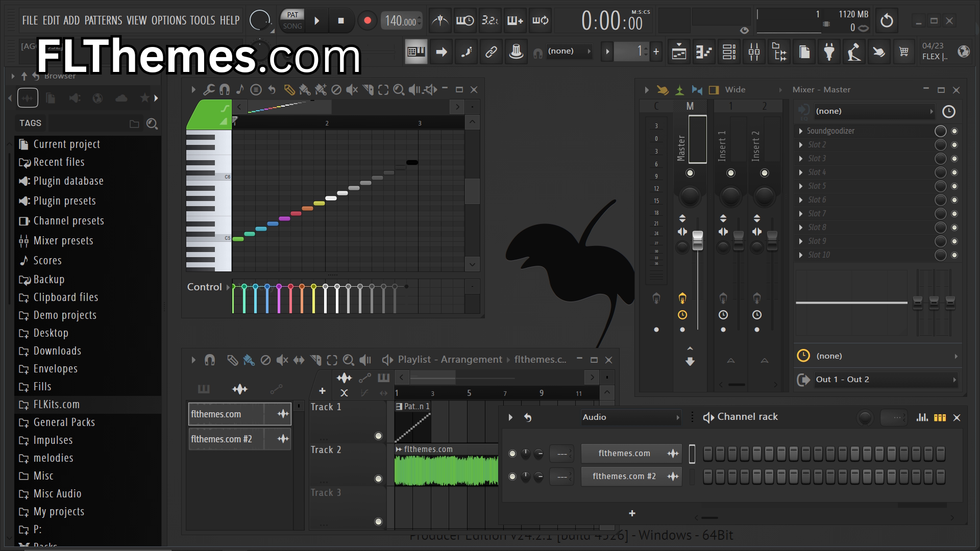Expand the Slot 2 effect arrow
This screenshot has height=551, width=980.
point(801,145)
